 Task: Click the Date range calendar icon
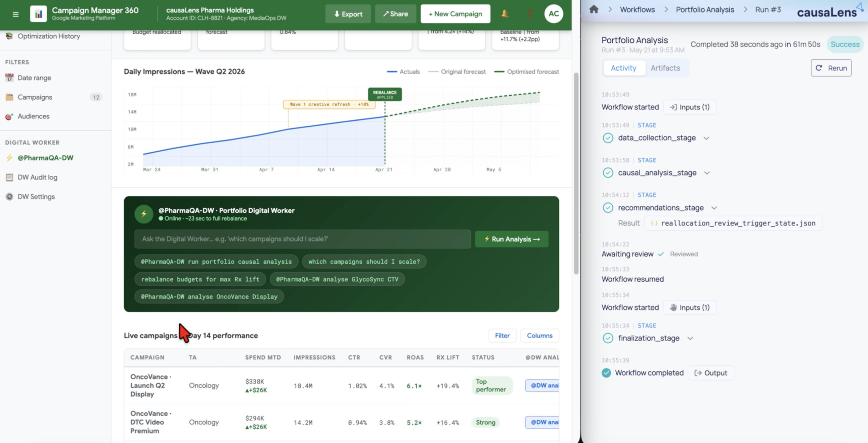(9, 78)
